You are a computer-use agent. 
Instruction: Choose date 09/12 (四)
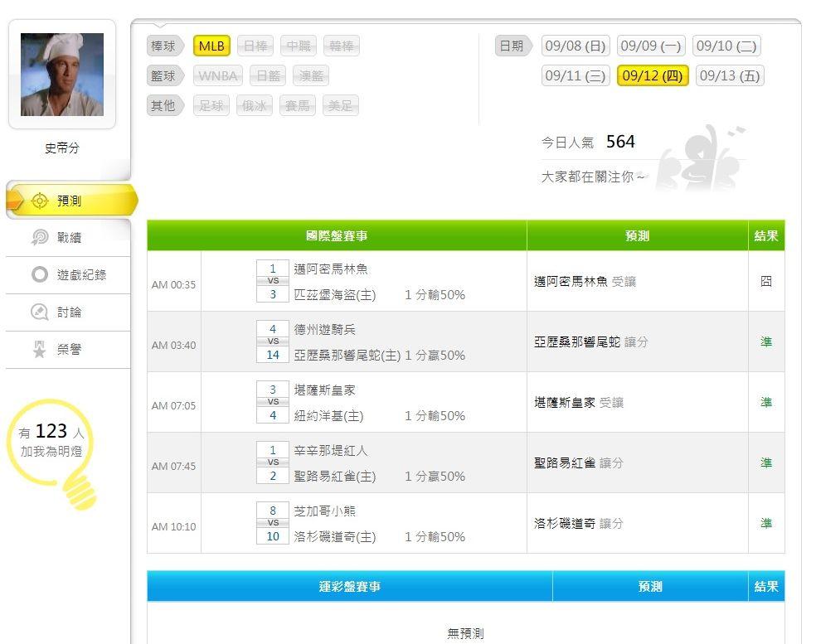[653, 75]
